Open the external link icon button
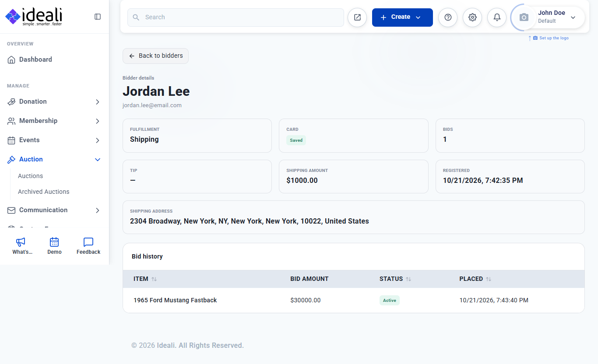The height and width of the screenshot is (364, 598). click(357, 17)
